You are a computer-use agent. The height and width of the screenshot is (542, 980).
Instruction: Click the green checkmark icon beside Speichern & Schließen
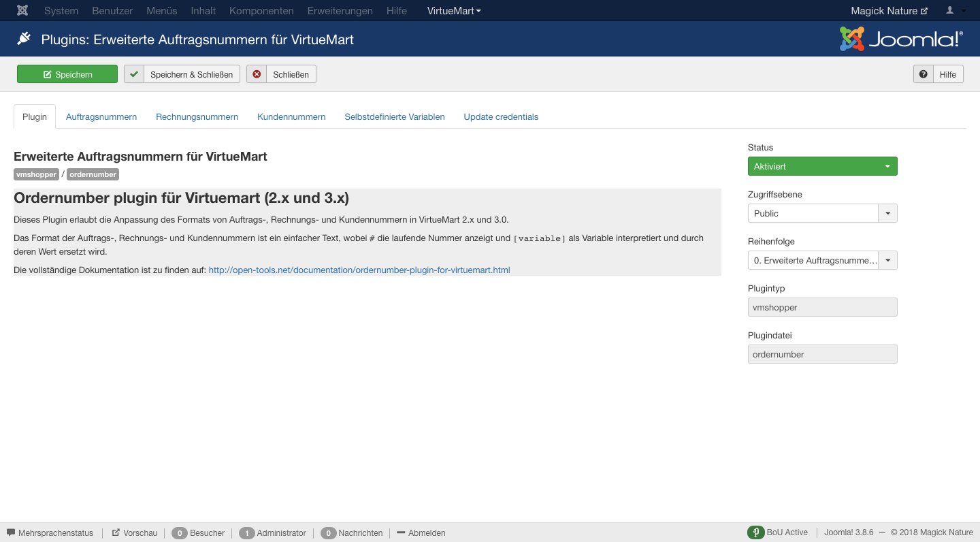[134, 74]
